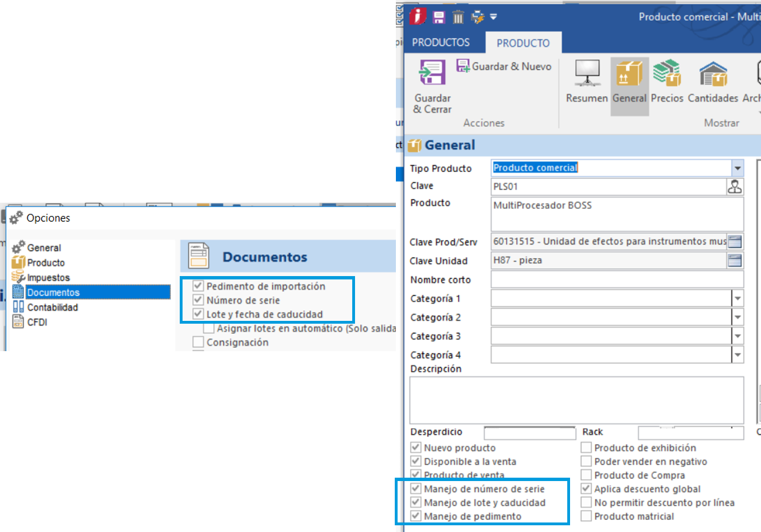Toggle Manejo de número de serie checkbox
The height and width of the screenshot is (532, 761).
click(415, 489)
